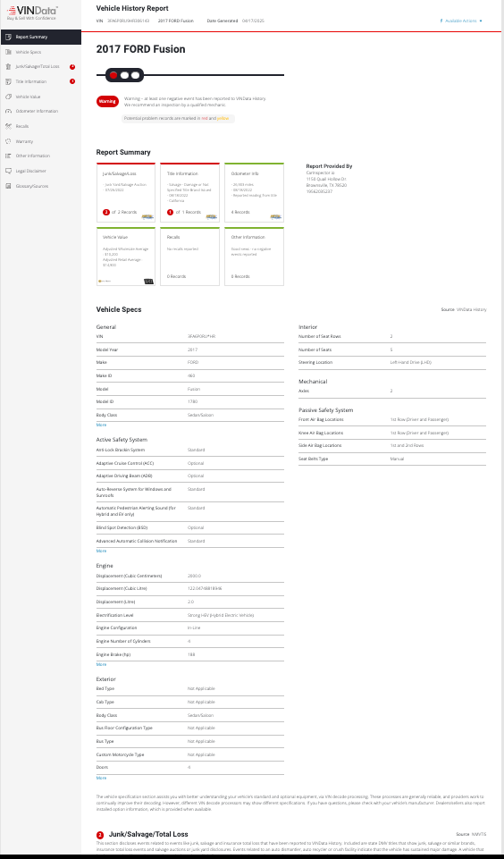Open Odometer Information sidebar section
Viewport: 504px width, 859px height.
click(40, 111)
